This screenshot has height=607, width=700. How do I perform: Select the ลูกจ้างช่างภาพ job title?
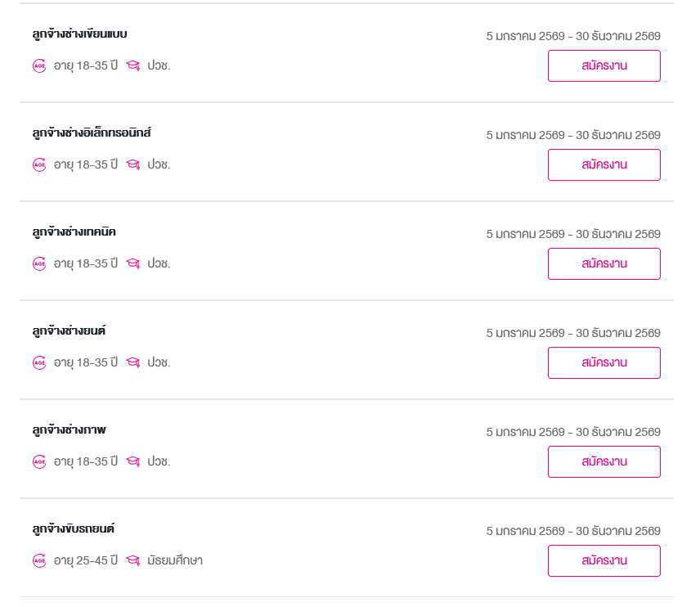[69, 430]
